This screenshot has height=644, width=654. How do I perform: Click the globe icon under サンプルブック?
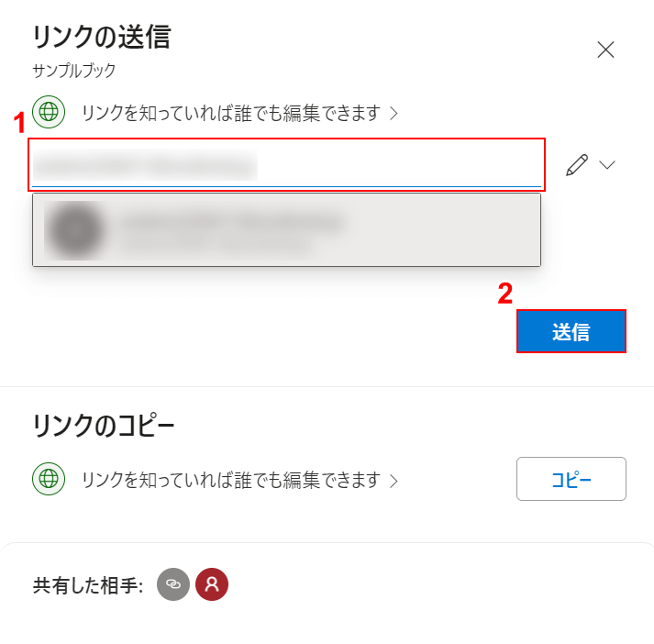48,113
